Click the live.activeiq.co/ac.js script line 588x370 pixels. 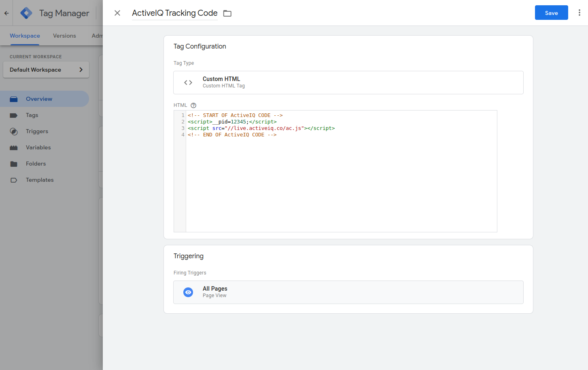(261, 128)
